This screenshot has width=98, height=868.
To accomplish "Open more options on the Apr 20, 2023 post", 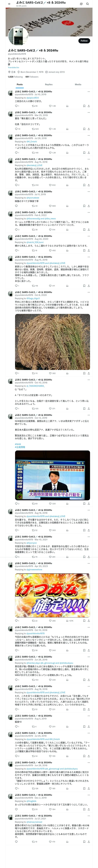I will tap(89, 563).
